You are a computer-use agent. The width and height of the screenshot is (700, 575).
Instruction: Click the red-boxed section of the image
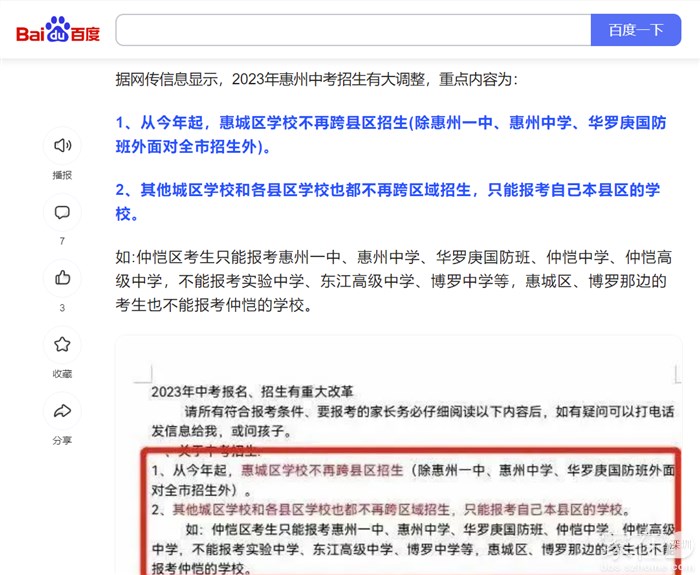pyautogui.click(x=411, y=512)
